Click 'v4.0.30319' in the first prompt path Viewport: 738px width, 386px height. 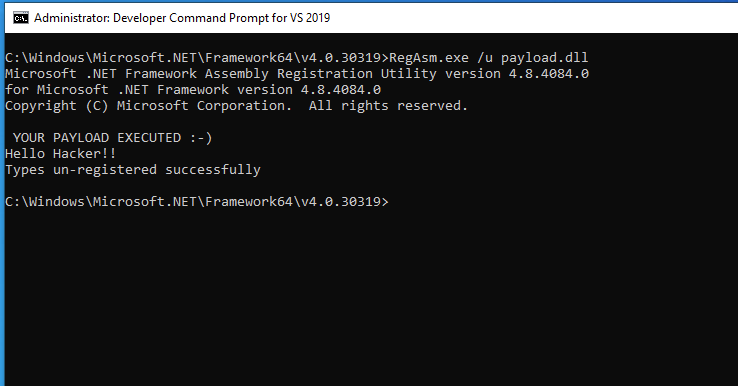click(x=341, y=57)
